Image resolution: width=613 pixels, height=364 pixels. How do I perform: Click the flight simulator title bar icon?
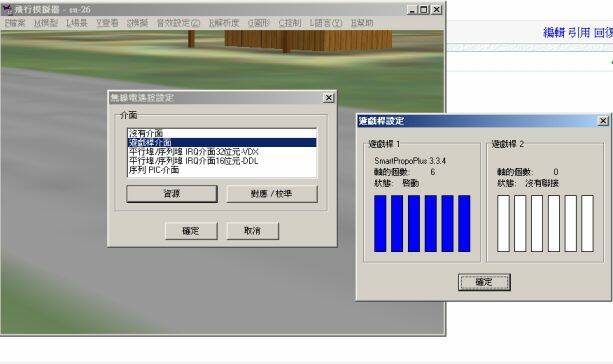[7, 9]
